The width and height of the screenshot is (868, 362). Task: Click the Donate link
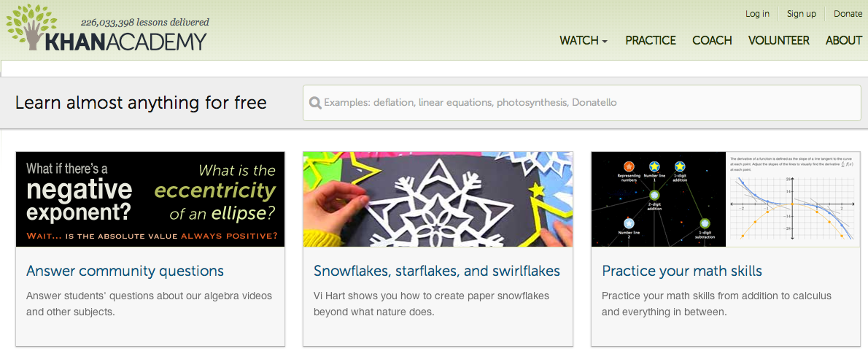point(848,14)
